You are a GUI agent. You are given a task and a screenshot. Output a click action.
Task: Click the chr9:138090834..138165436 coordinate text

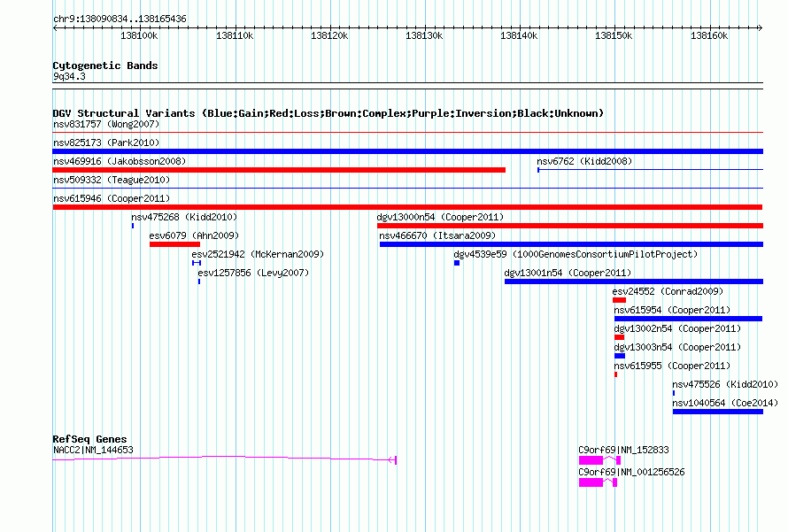pos(120,19)
